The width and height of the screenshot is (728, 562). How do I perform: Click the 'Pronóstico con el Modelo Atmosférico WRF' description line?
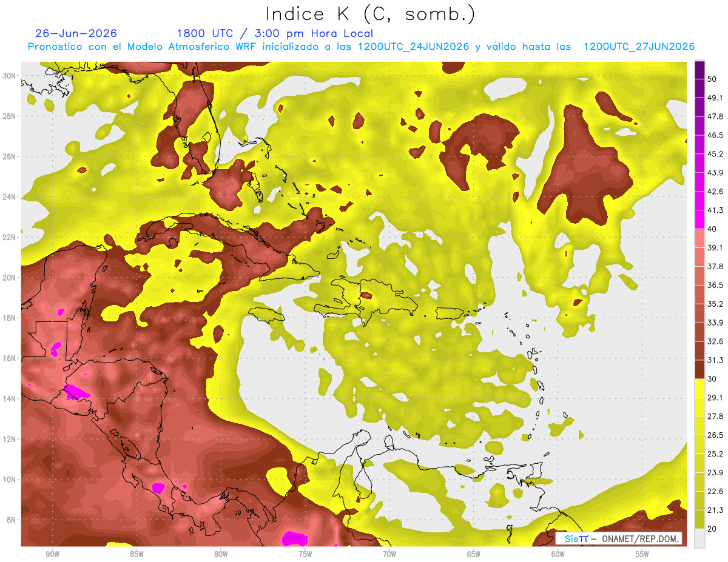tap(361, 47)
